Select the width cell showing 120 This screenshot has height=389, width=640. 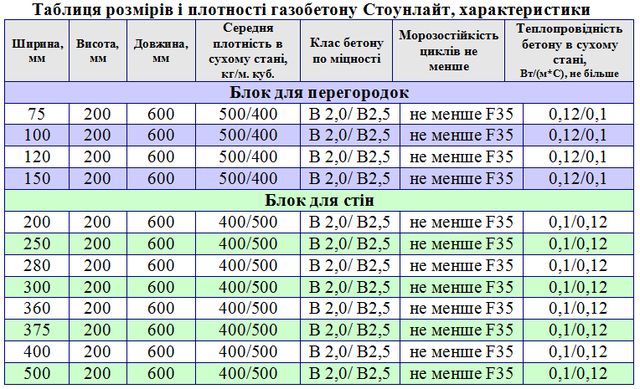(37, 157)
